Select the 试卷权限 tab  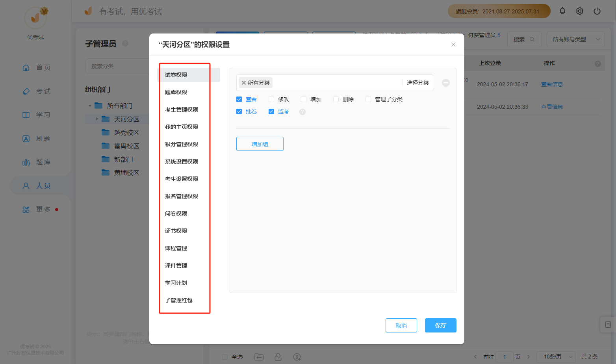pyautogui.click(x=189, y=75)
